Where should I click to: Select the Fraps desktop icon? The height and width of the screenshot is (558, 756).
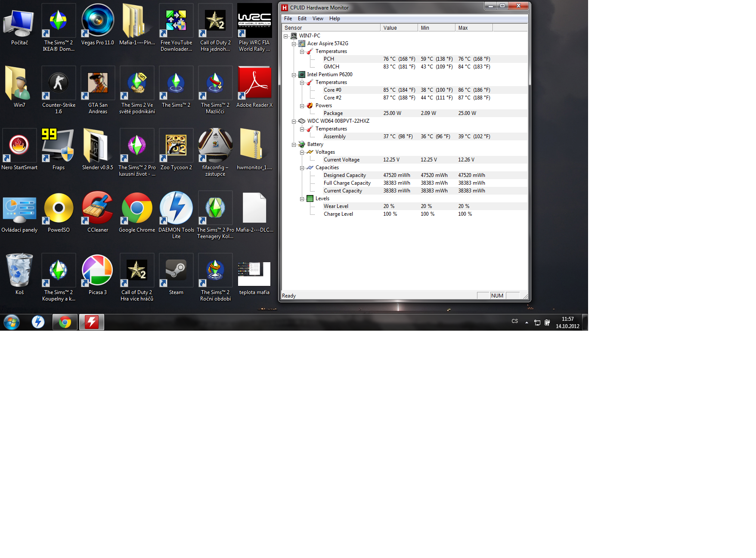59,147
